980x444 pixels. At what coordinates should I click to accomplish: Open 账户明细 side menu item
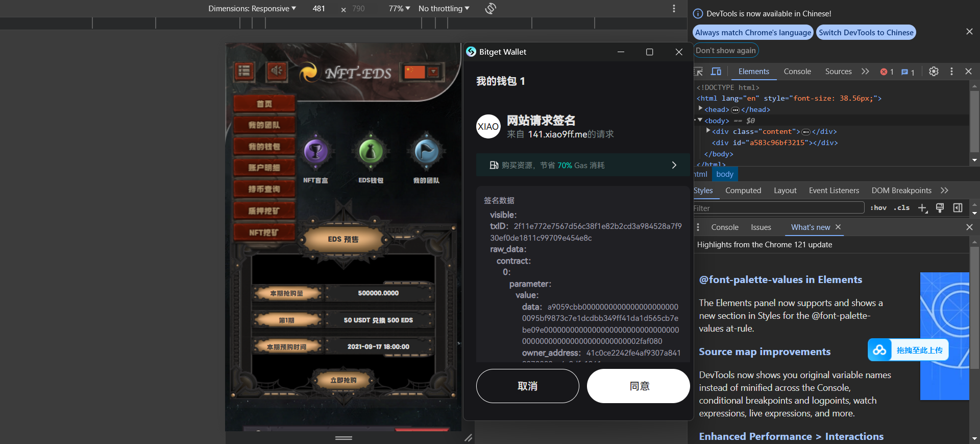click(264, 168)
